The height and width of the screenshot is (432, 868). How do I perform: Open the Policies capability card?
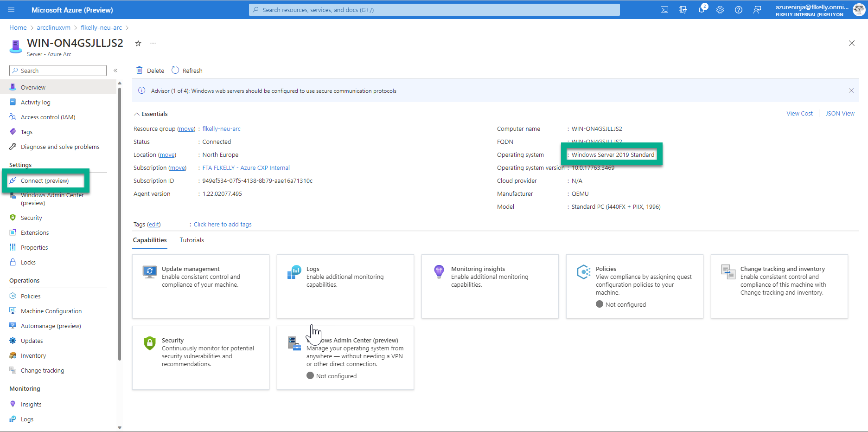(635, 286)
